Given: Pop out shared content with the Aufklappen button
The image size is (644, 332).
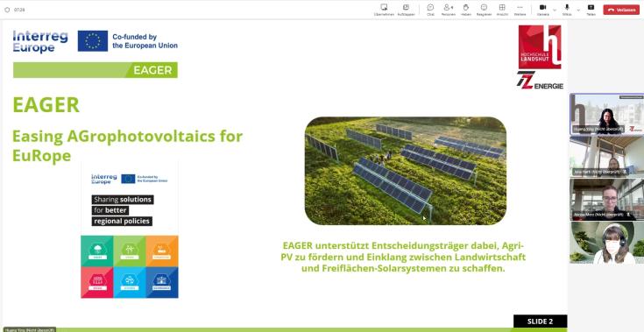Looking at the screenshot, I should click(x=406, y=10).
